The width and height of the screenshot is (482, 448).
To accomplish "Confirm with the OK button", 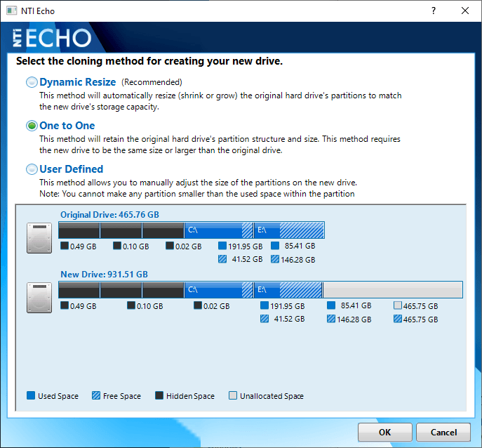I will [x=384, y=433].
